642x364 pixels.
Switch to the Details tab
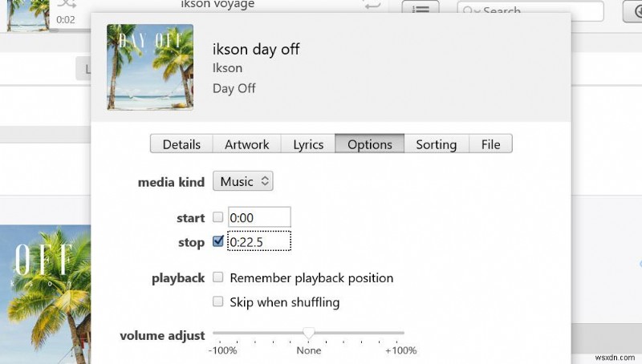click(181, 144)
